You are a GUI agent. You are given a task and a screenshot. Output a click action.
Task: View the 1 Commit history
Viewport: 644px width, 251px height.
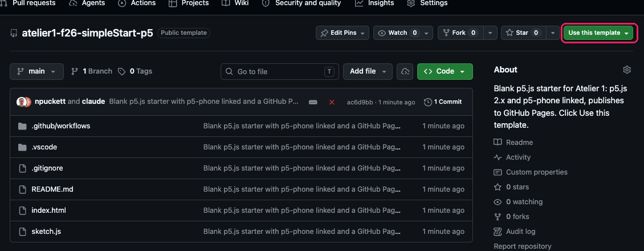click(443, 102)
